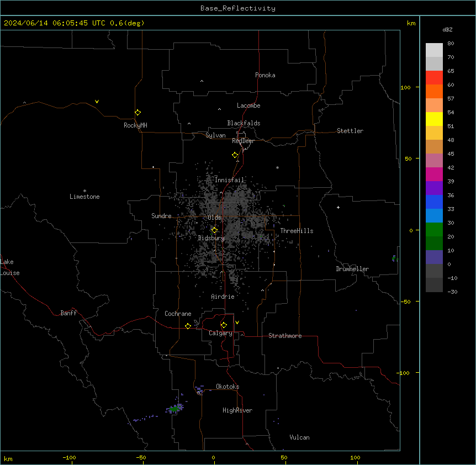Click the Blackfalds town label
476x465 pixels.
tap(244, 123)
